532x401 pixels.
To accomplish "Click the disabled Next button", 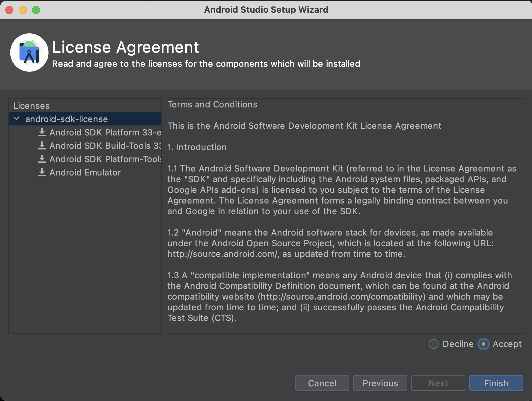I will tap(438, 383).
